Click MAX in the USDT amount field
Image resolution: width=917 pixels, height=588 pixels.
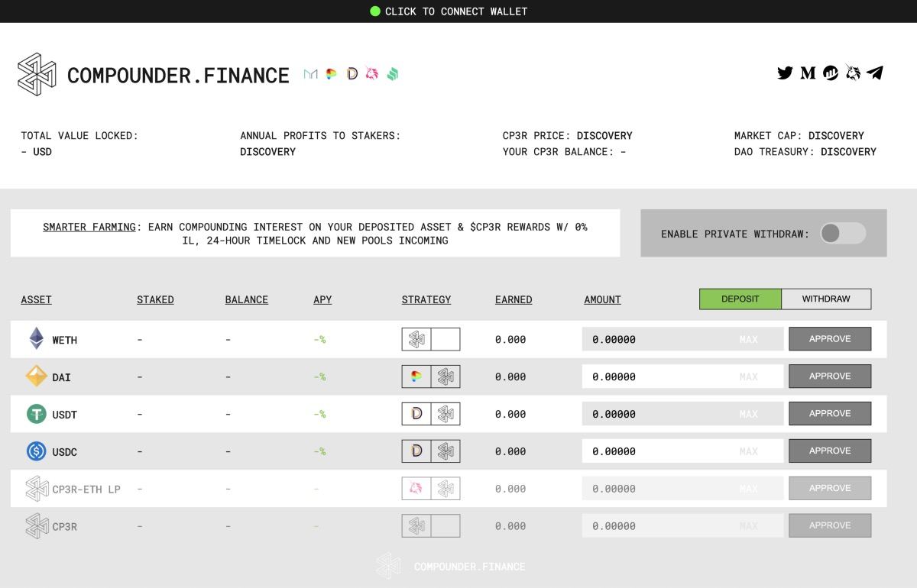(x=749, y=415)
